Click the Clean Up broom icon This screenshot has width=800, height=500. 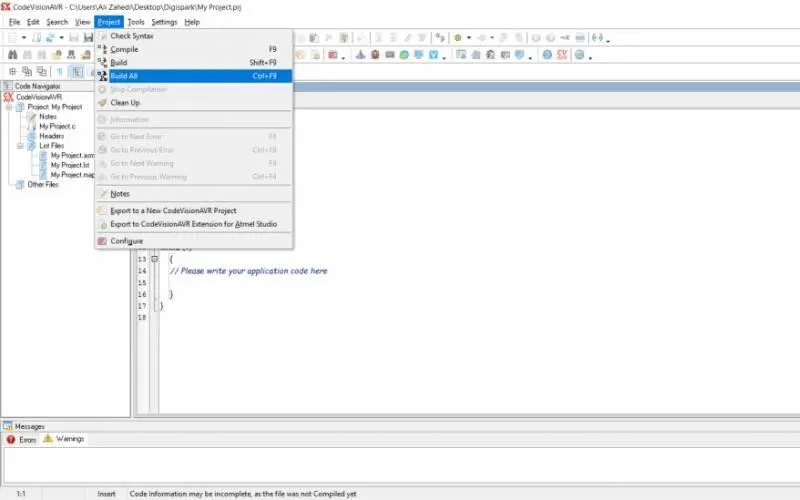click(103, 103)
